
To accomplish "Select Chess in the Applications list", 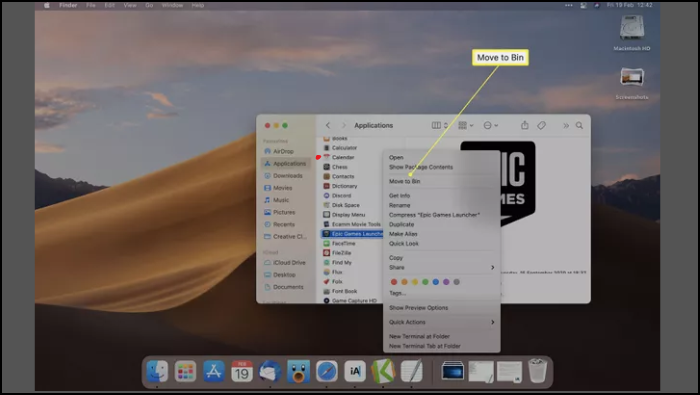I will (x=335, y=167).
